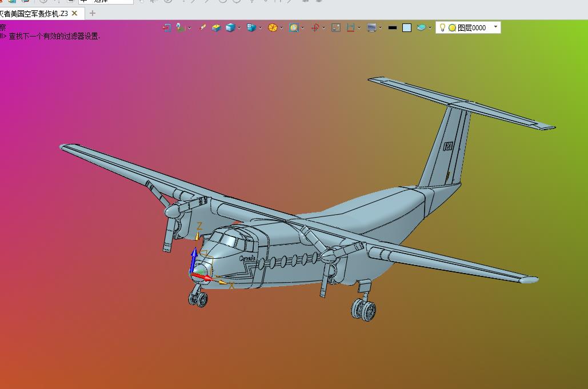Toggle the lightbulb layer visibility icon

click(x=442, y=27)
